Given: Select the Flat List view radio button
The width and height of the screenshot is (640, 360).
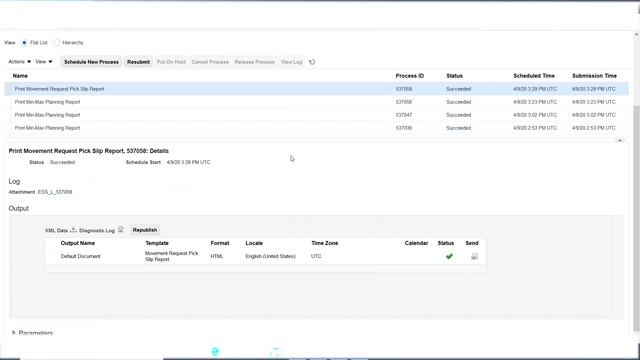Looking at the screenshot, I should click(24, 42).
